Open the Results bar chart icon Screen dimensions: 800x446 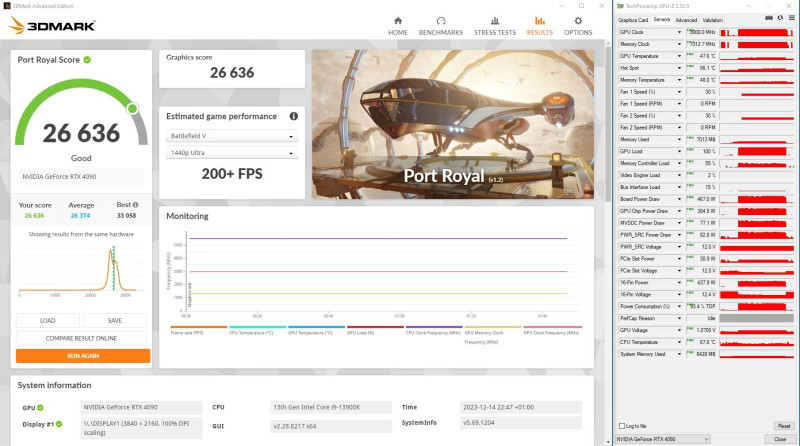click(540, 21)
